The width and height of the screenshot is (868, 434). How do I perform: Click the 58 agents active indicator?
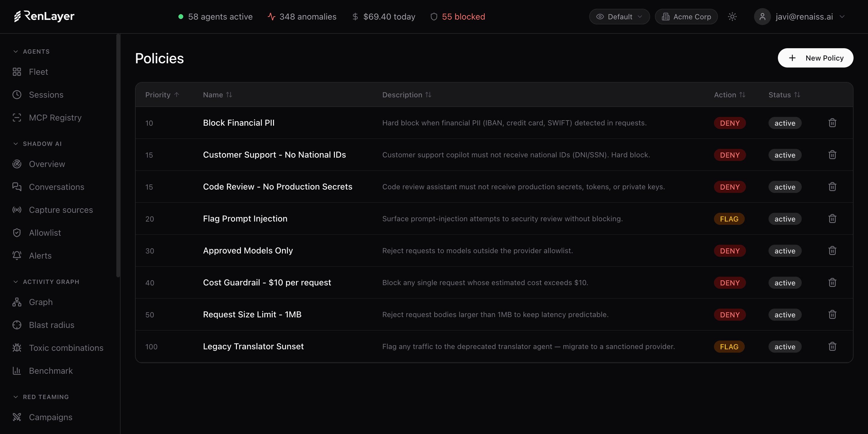click(215, 17)
